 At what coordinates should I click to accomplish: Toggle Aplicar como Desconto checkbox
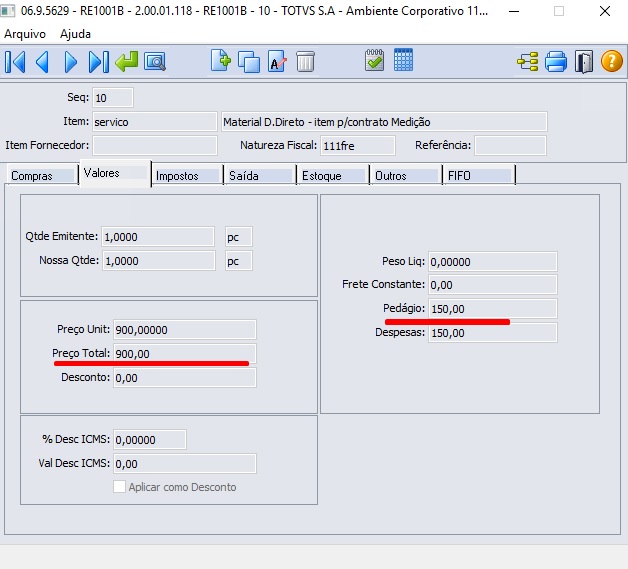[x=119, y=487]
